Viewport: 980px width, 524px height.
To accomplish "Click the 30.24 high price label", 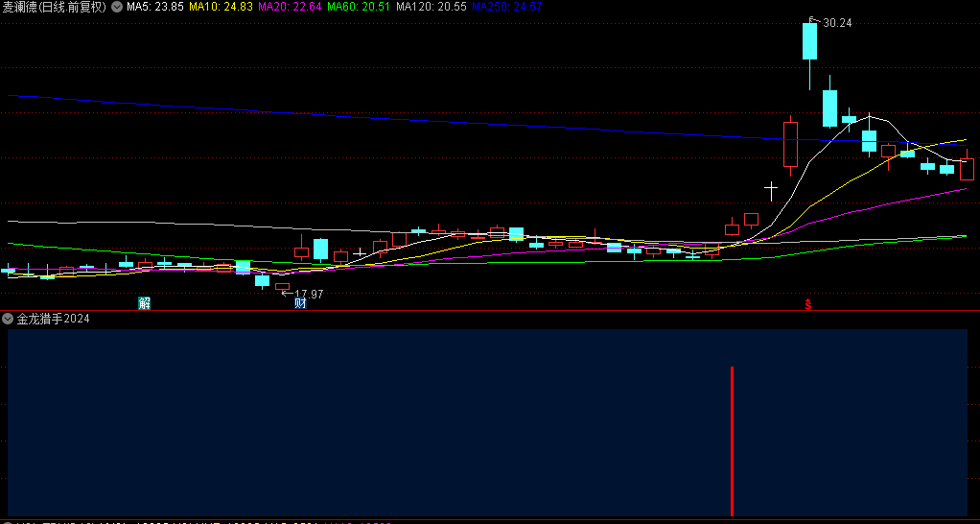I will click(837, 23).
